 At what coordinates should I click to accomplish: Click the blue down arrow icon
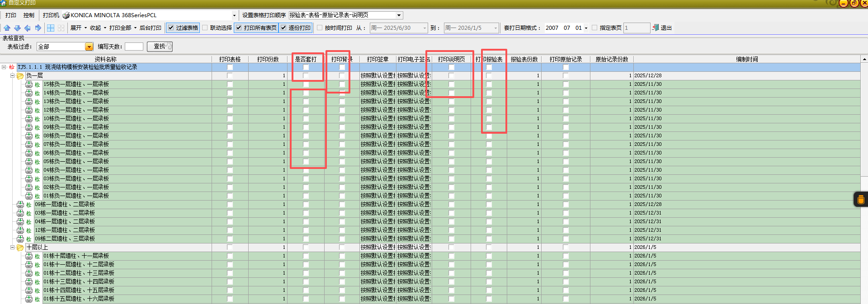click(17, 28)
